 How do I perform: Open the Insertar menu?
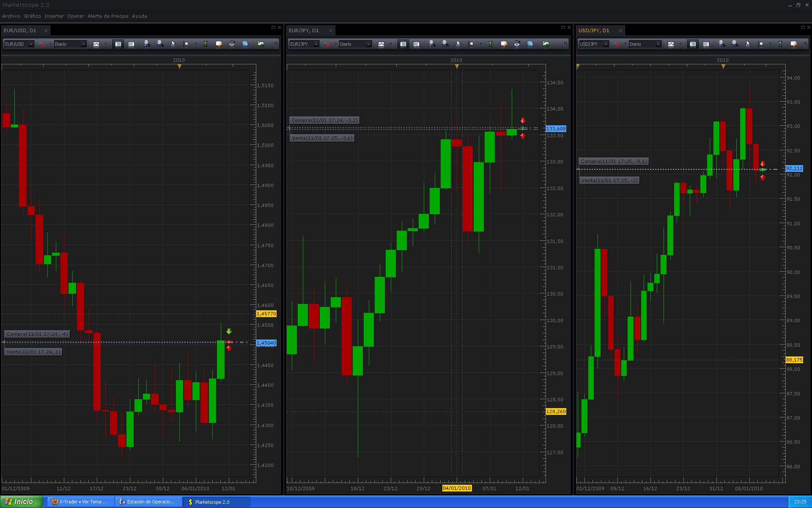click(x=54, y=16)
